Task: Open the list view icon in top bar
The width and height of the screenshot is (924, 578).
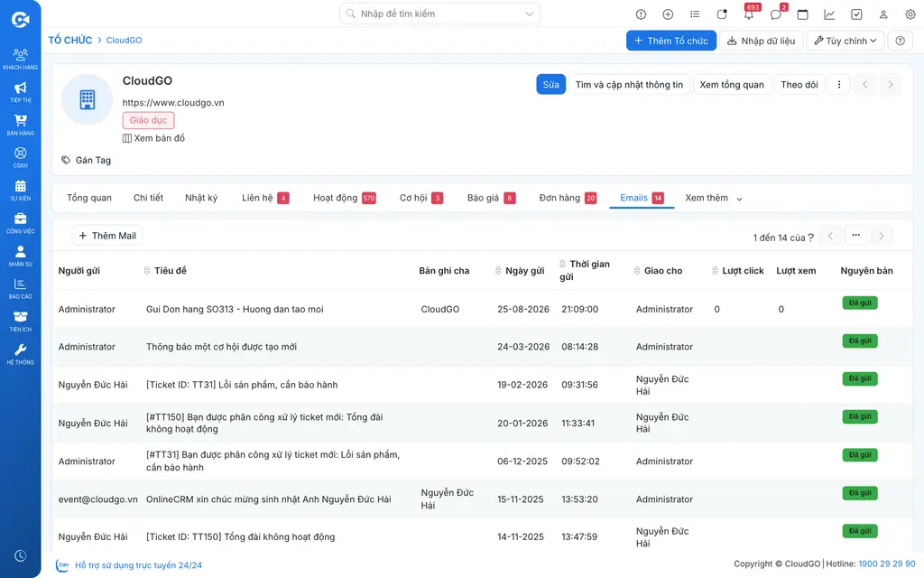Action: 695,14
